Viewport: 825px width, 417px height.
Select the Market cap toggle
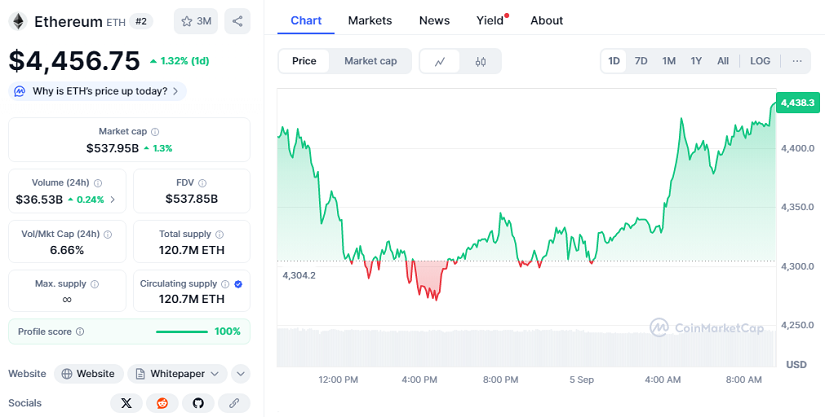pos(370,61)
